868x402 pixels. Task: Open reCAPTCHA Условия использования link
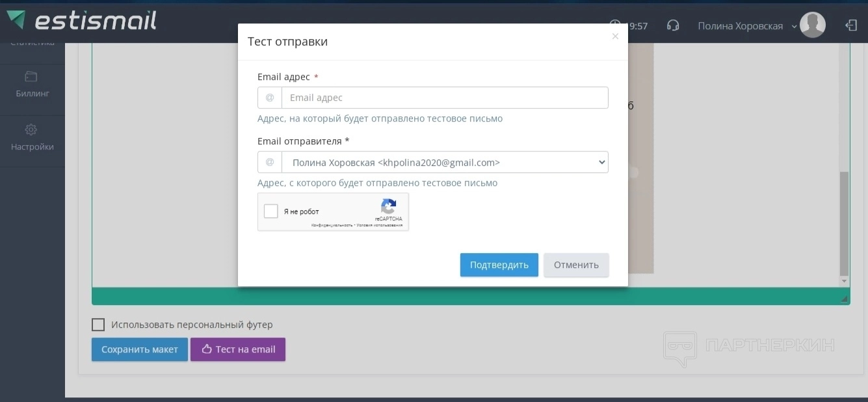click(379, 225)
